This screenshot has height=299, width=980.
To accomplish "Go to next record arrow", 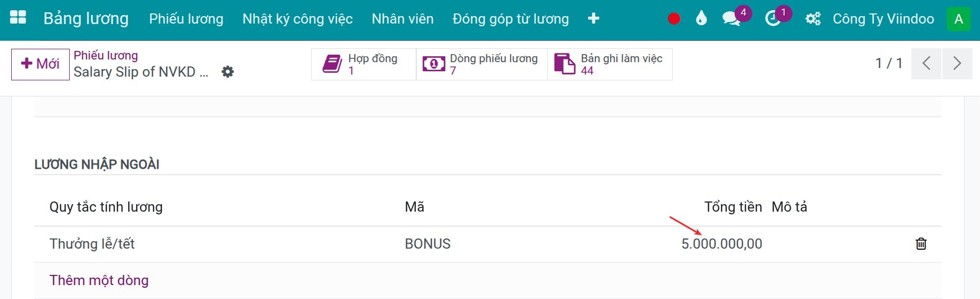I will 957,64.
